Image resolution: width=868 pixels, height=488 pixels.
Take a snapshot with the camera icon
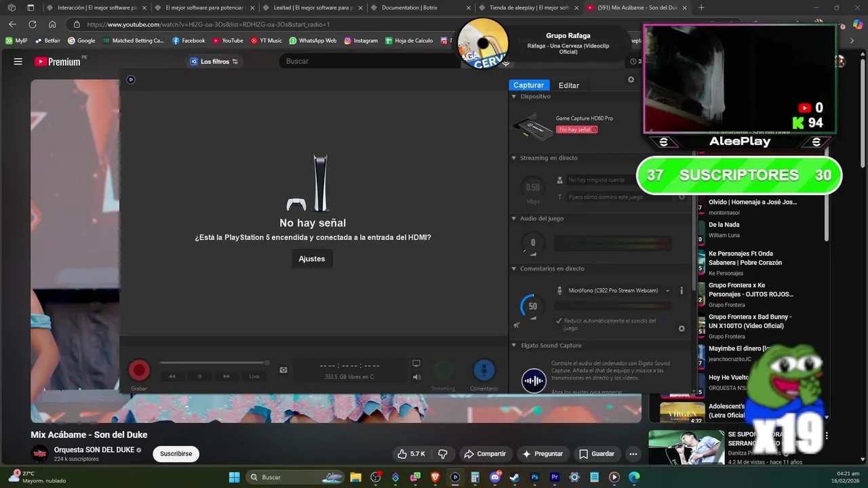pyautogui.click(x=283, y=370)
